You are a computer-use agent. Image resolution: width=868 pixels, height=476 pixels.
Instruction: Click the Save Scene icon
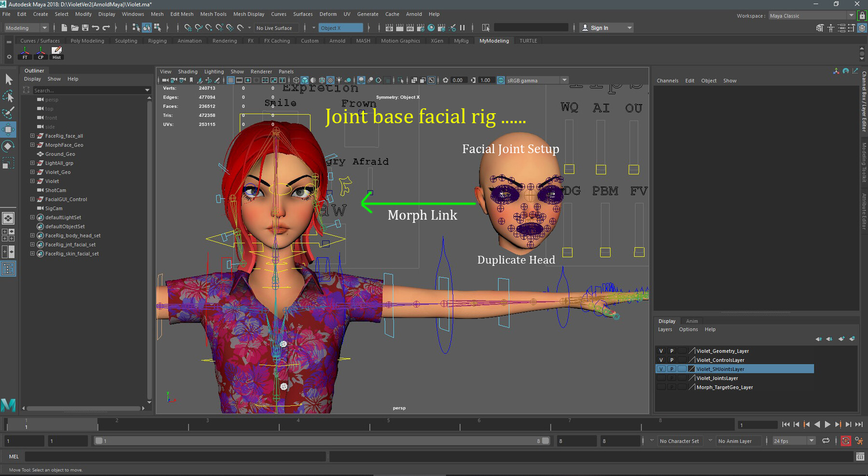pyautogui.click(x=85, y=27)
